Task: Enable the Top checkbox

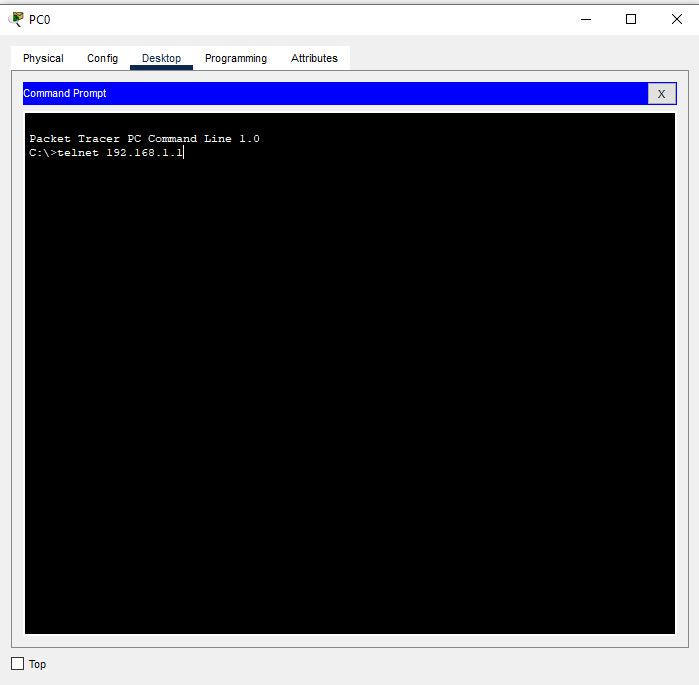Action: [17, 664]
